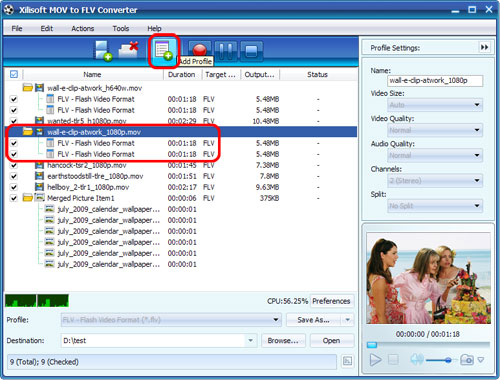500x380 pixels.
Task: Click the film icon of hellboy_2-tlr1_1080p.mov
Action: pyautogui.click(x=39, y=187)
